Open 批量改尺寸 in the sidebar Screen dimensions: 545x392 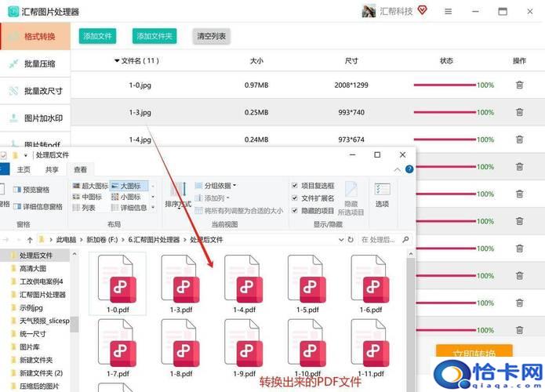coord(35,91)
